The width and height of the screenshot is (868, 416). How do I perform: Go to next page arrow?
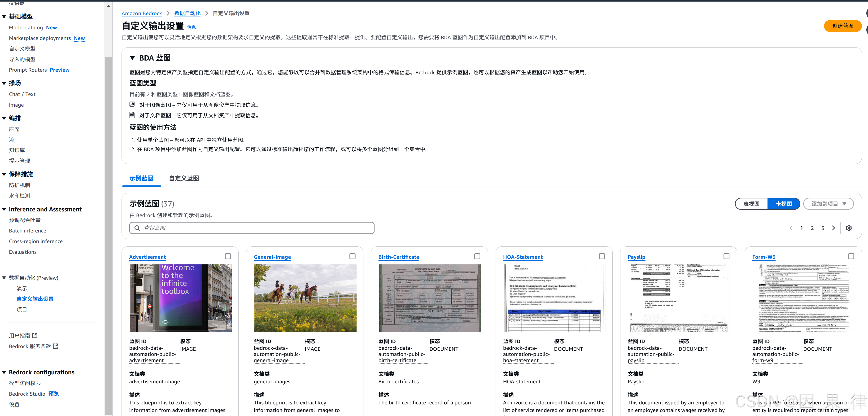[833, 228]
